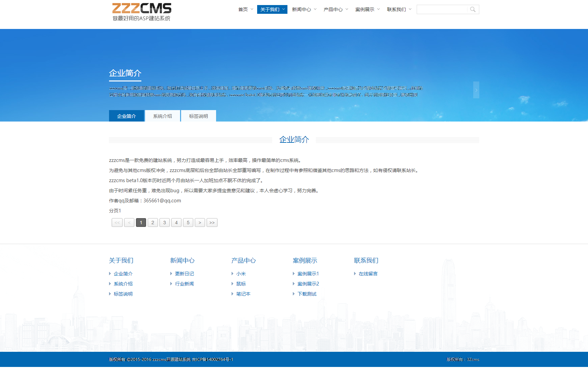Switch to the 标签说明 tab
The width and height of the screenshot is (588, 372).
tap(199, 116)
